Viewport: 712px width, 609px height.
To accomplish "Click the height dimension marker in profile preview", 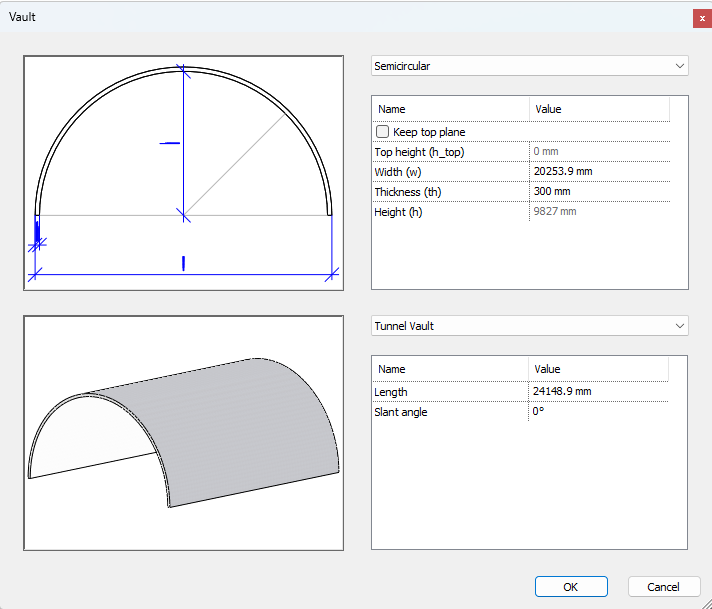I will point(169,143).
